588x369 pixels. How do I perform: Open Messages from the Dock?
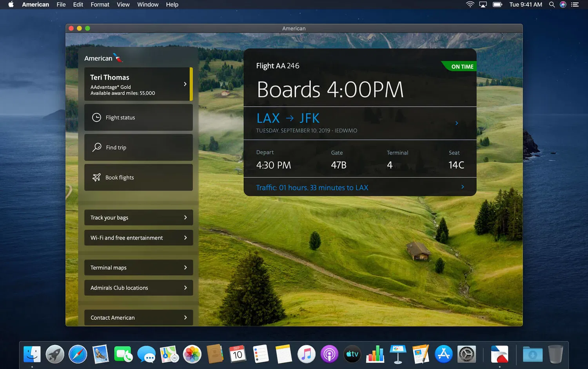point(147,354)
